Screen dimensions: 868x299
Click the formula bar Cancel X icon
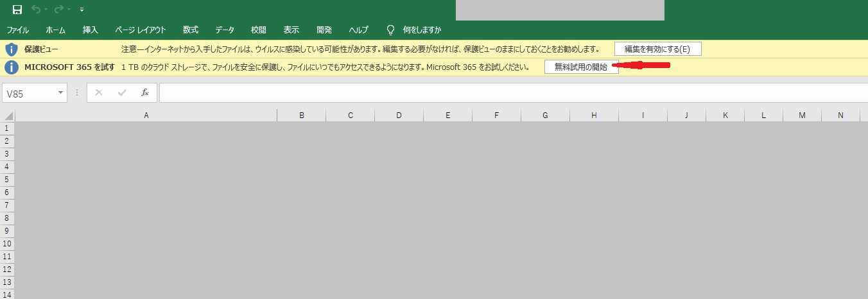pos(98,92)
